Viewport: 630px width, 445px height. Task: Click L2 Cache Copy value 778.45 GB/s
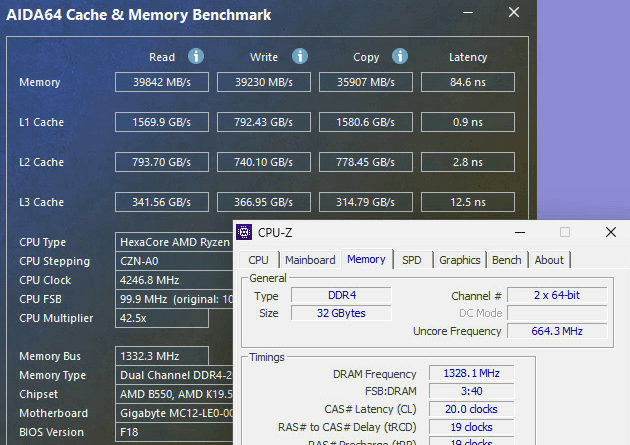pos(366,162)
